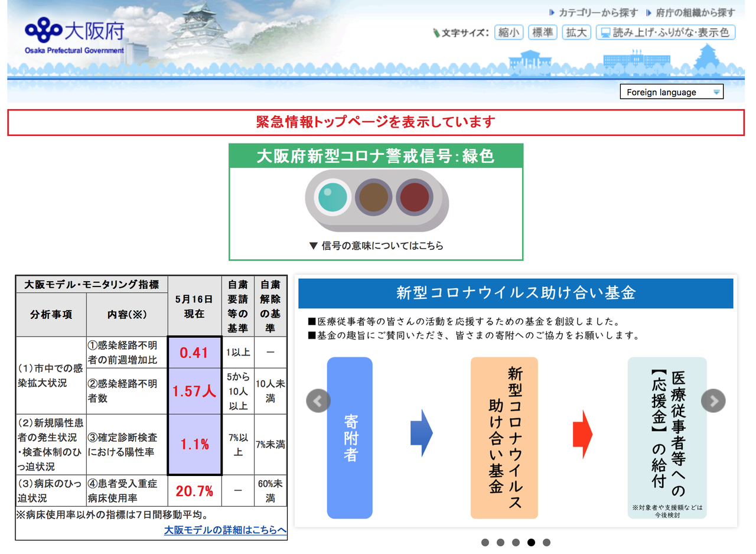
Task: Click the 7%未満 criteria cell
Action: (271, 444)
